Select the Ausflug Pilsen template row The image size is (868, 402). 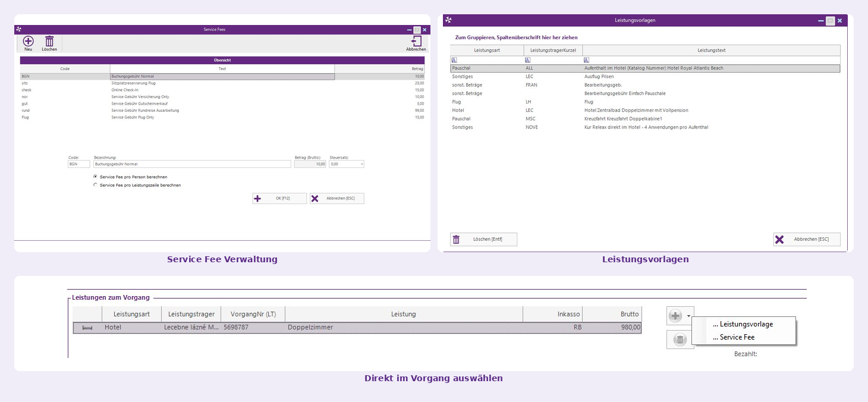click(645, 77)
